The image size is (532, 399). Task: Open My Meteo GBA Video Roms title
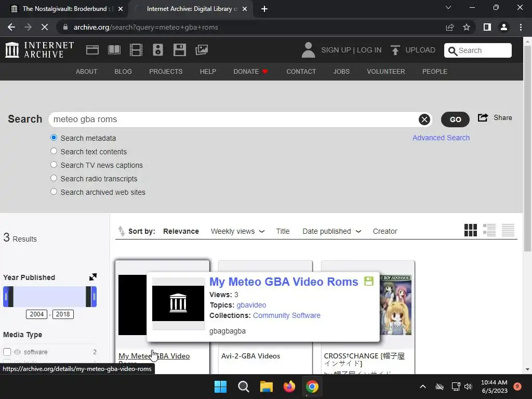coord(284,282)
